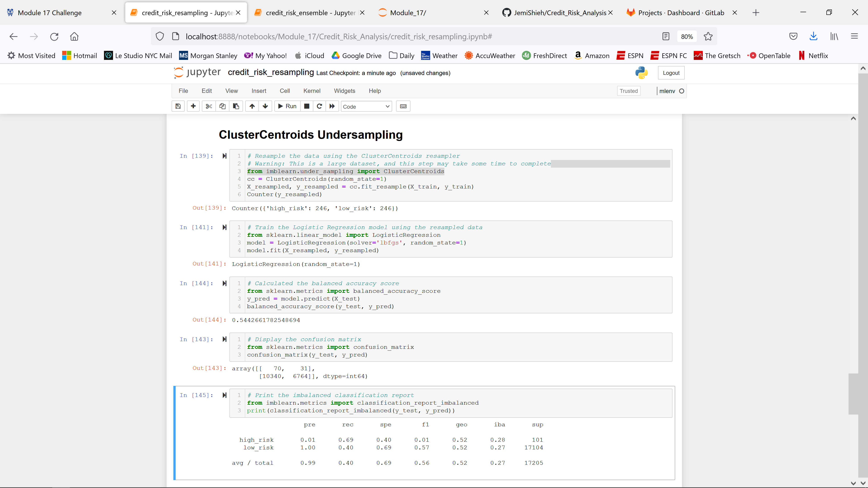Move selected cell down arrow
Image resolution: width=868 pixels, height=488 pixels.
click(x=266, y=106)
